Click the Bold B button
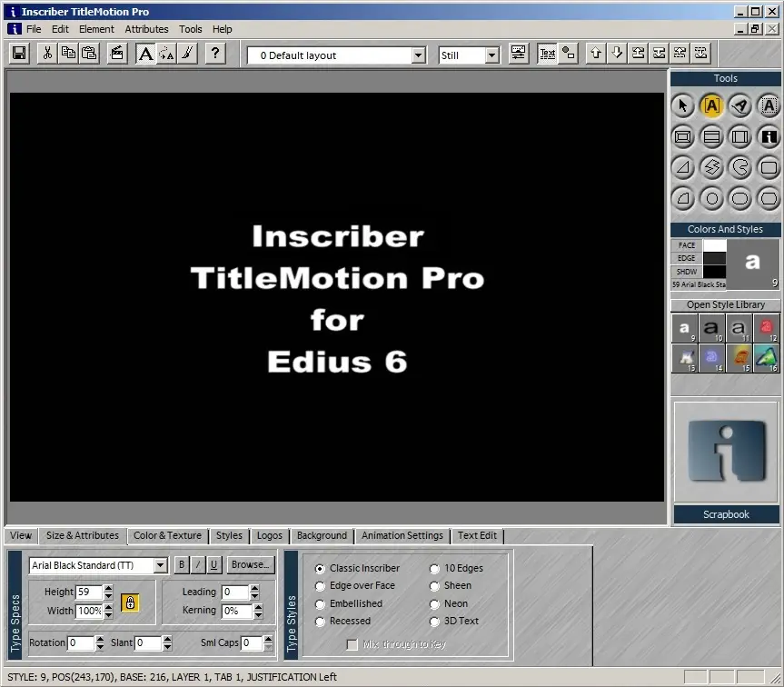 pyautogui.click(x=182, y=564)
